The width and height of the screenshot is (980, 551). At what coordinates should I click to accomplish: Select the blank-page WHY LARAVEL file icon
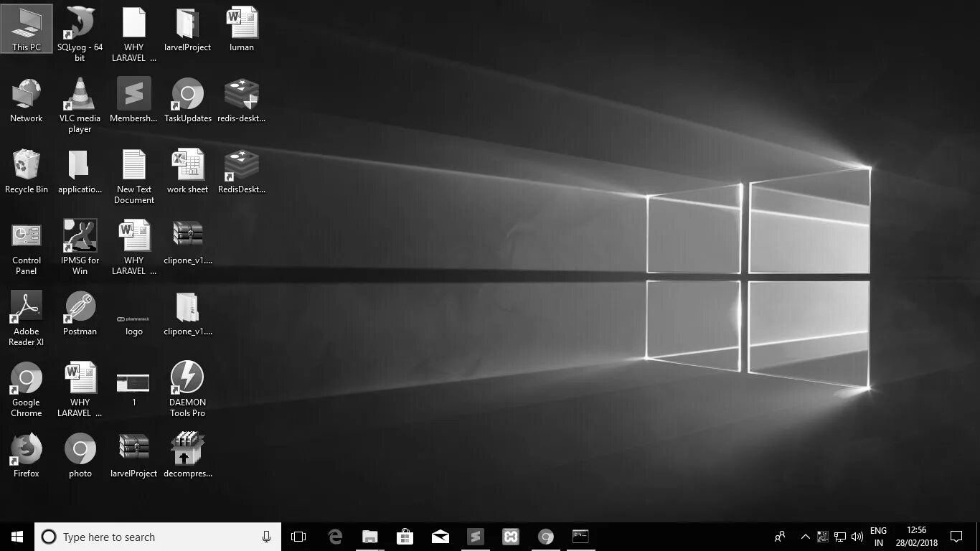(x=134, y=34)
